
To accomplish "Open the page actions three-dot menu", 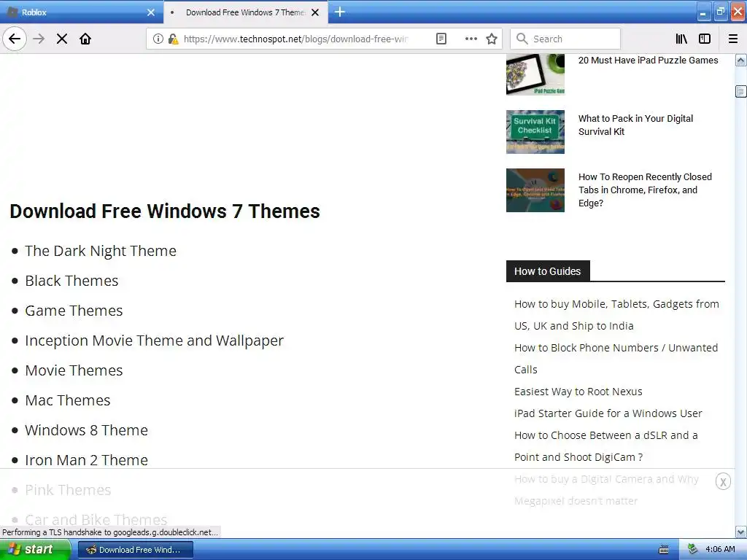I will tap(471, 39).
